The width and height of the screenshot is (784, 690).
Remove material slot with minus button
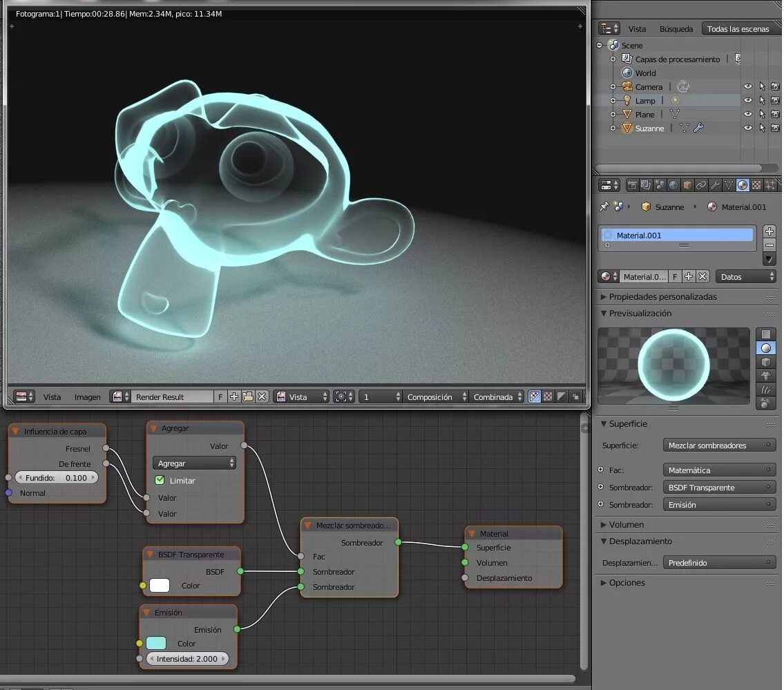(769, 245)
